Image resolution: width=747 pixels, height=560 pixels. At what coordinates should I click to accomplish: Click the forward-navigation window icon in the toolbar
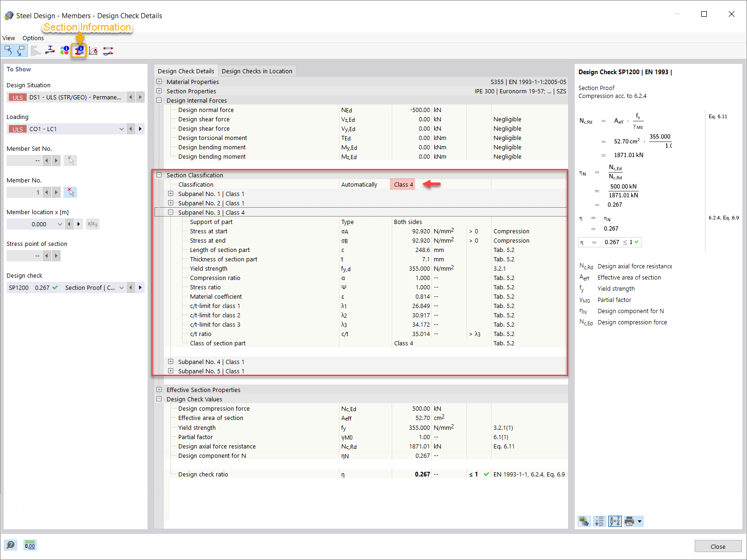[21, 50]
